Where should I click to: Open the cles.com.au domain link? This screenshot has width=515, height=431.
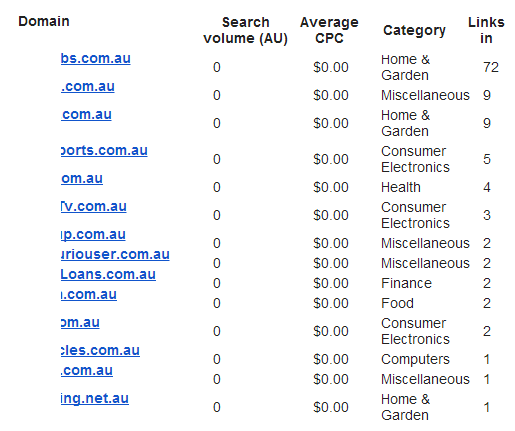click(100, 350)
